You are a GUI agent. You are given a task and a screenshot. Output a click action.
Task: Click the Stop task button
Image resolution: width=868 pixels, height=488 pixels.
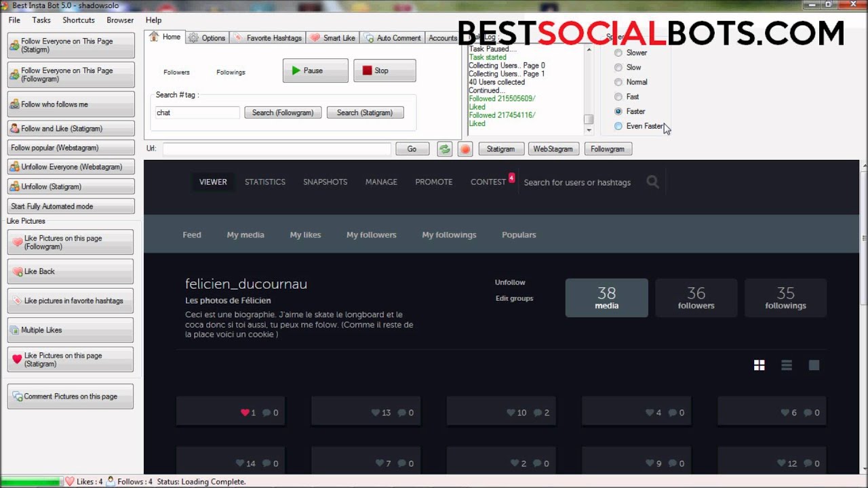pyautogui.click(x=384, y=70)
